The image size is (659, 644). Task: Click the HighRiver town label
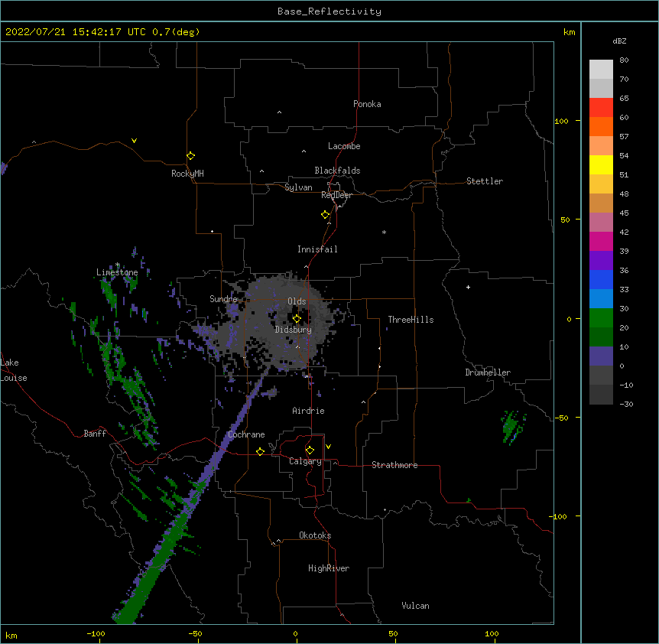click(329, 568)
